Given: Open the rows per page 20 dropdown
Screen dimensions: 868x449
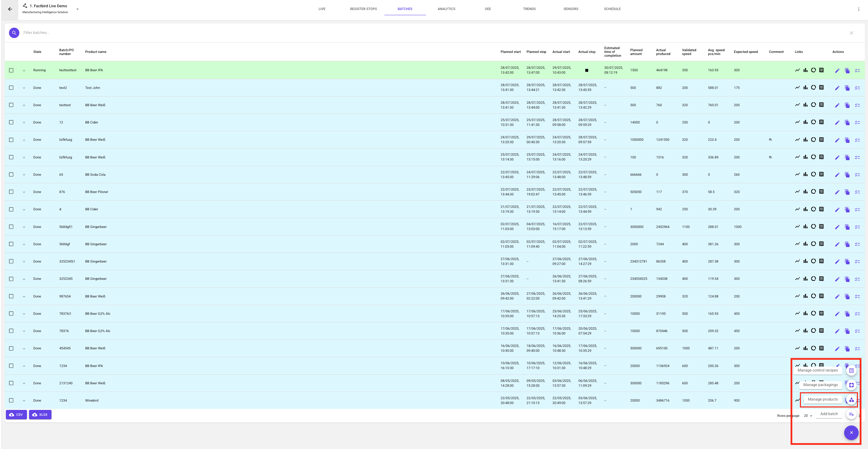Looking at the screenshot, I should [808, 416].
